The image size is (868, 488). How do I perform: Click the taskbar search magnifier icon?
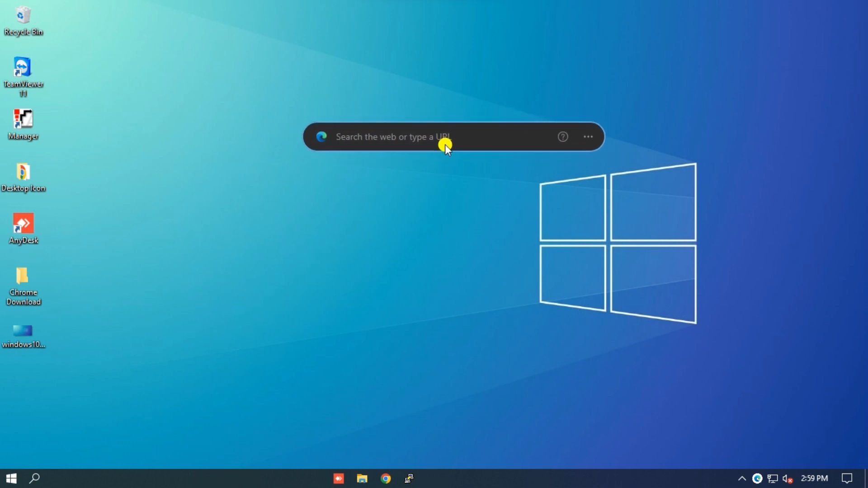34,478
